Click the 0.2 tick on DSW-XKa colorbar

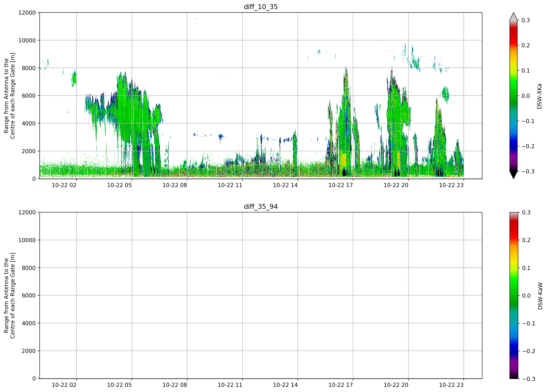pos(526,46)
